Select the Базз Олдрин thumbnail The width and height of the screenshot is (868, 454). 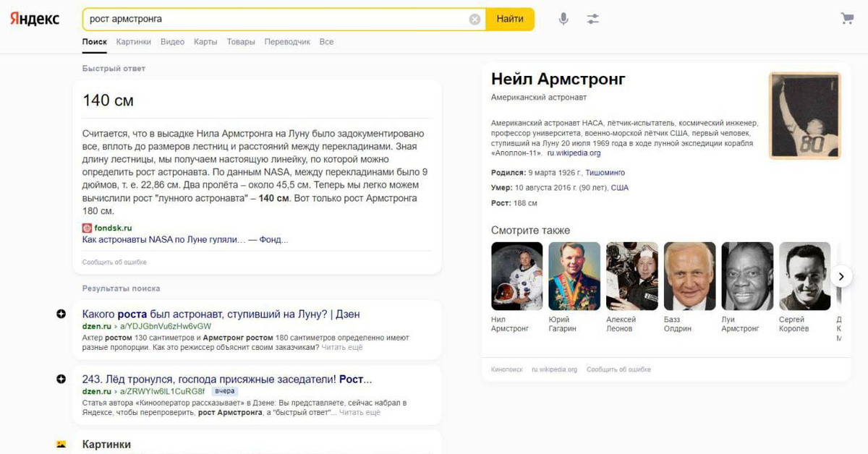pyautogui.click(x=689, y=276)
